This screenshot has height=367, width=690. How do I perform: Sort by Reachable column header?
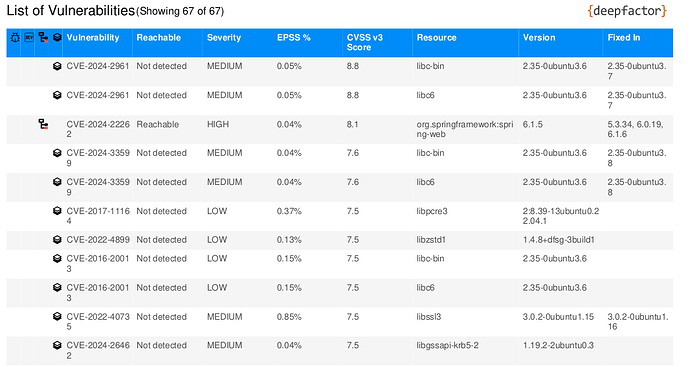(x=158, y=38)
